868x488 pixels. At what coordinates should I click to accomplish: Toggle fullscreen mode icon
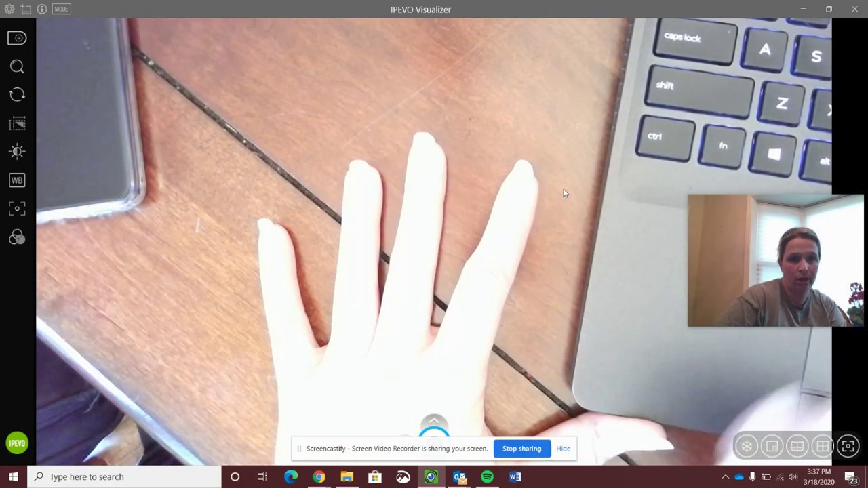(x=848, y=446)
